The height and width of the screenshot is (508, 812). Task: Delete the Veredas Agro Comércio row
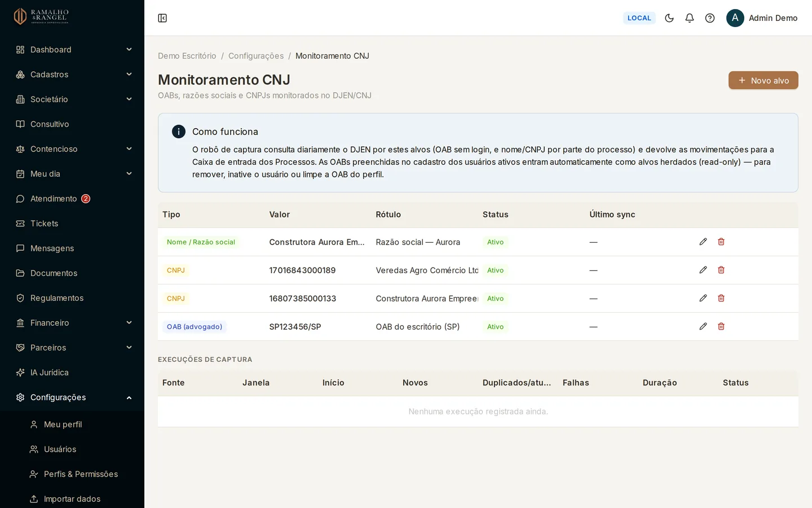click(721, 270)
